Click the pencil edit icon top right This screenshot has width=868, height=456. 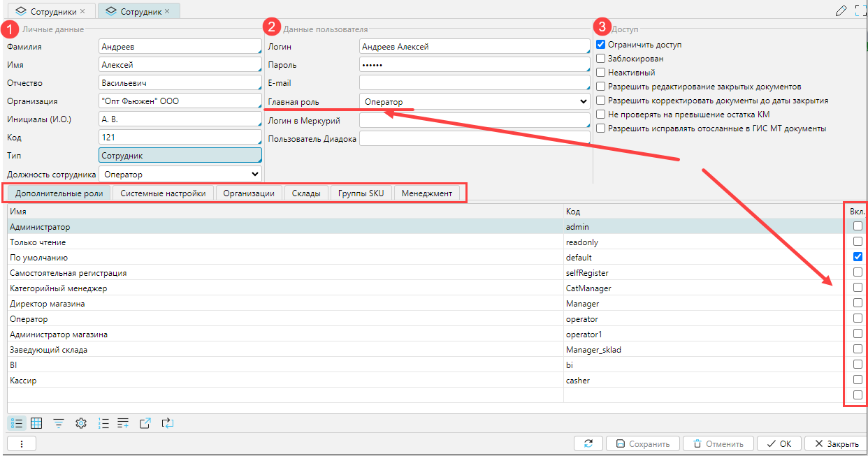coord(841,10)
